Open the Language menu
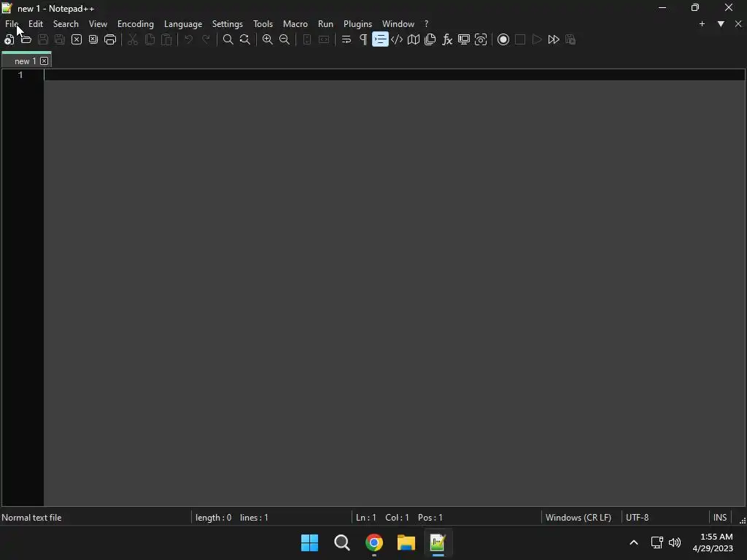 (x=183, y=24)
